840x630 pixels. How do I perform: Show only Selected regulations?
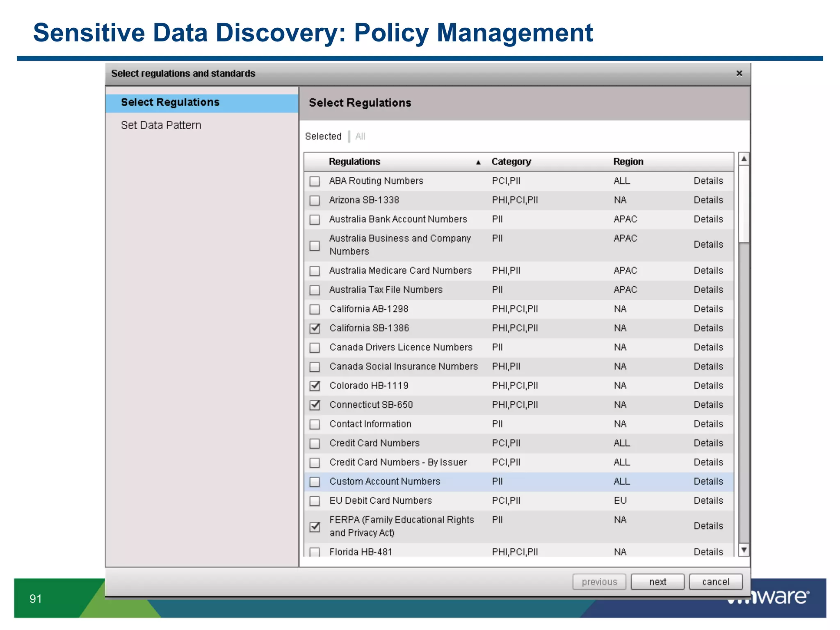pos(323,136)
